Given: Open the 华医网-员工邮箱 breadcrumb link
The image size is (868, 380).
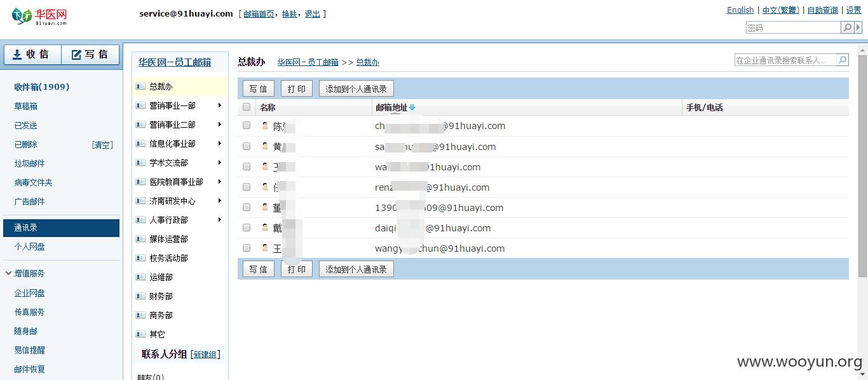Looking at the screenshot, I should (x=308, y=62).
